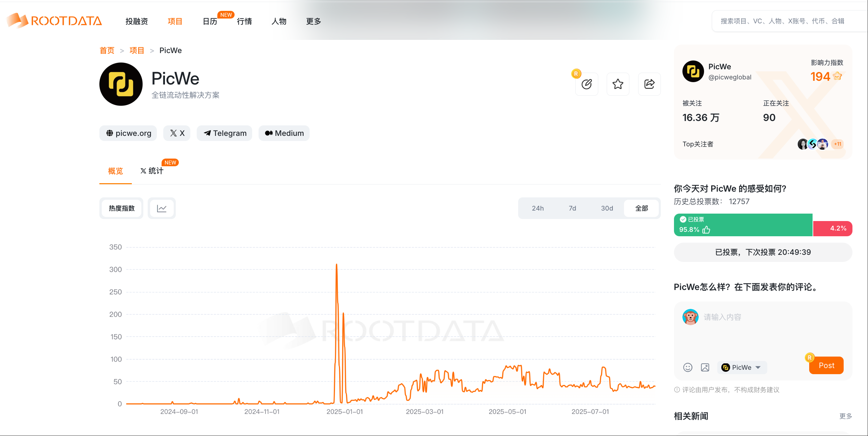The height and width of the screenshot is (436, 868).
Task: Switch to the X 统计 tab
Action: pos(152,171)
